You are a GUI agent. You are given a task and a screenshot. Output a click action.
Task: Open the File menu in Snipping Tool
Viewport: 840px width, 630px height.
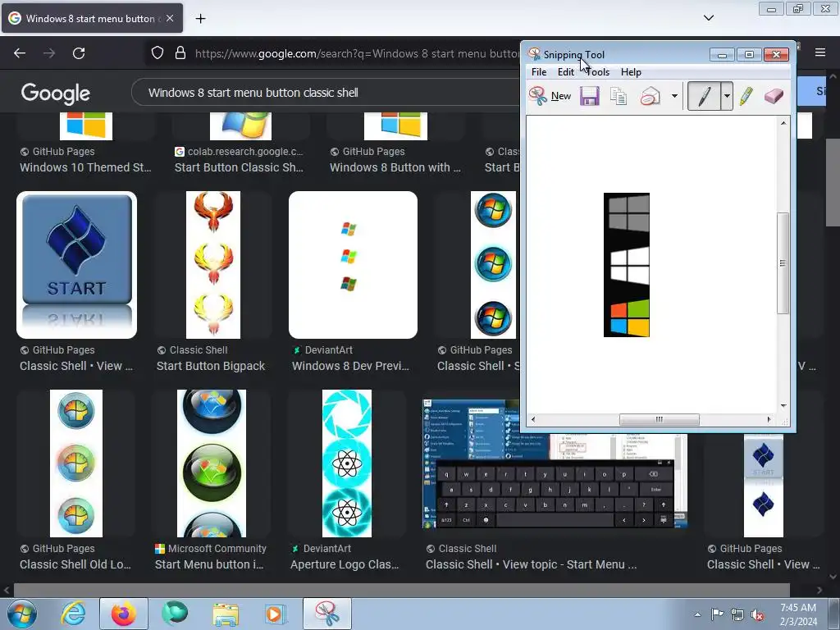(539, 72)
